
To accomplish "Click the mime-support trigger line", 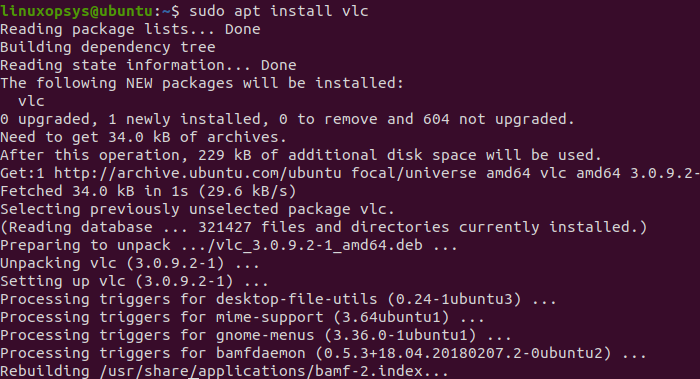I will click(x=242, y=317).
